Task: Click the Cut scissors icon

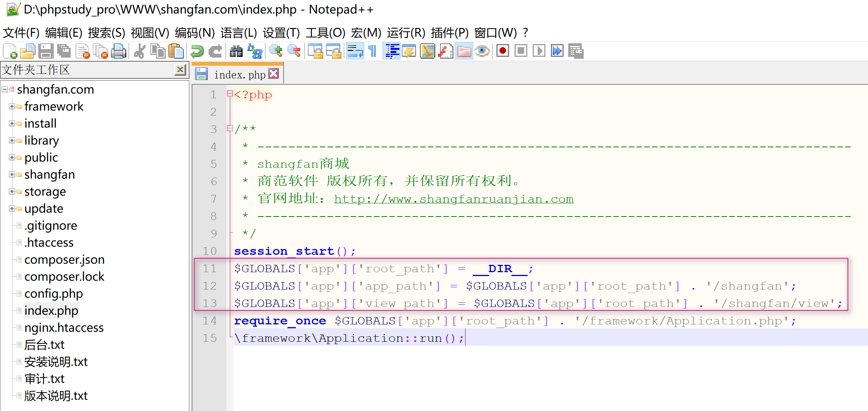Action: coord(139,51)
